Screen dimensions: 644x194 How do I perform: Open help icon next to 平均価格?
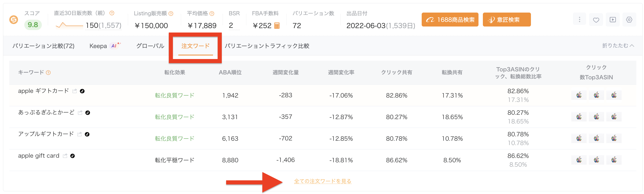(212, 13)
